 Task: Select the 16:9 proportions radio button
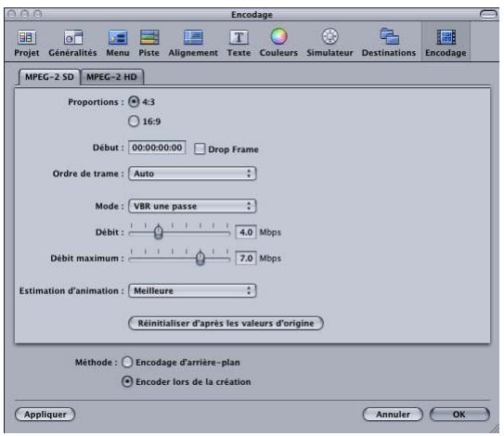pos(134,122)
